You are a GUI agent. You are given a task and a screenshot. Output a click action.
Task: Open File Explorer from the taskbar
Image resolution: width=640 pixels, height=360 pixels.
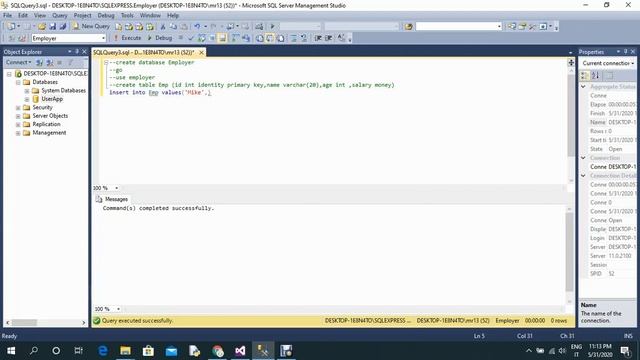[x=126, y=351]
